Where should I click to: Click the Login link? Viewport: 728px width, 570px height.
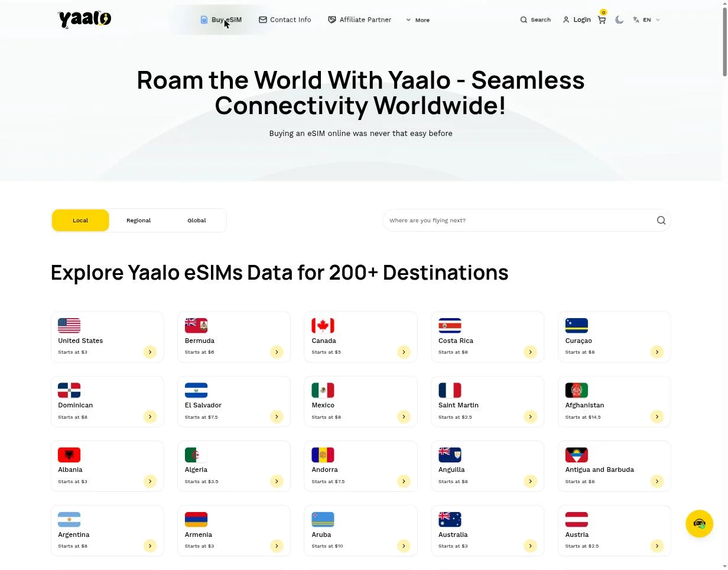coord(577,20)
